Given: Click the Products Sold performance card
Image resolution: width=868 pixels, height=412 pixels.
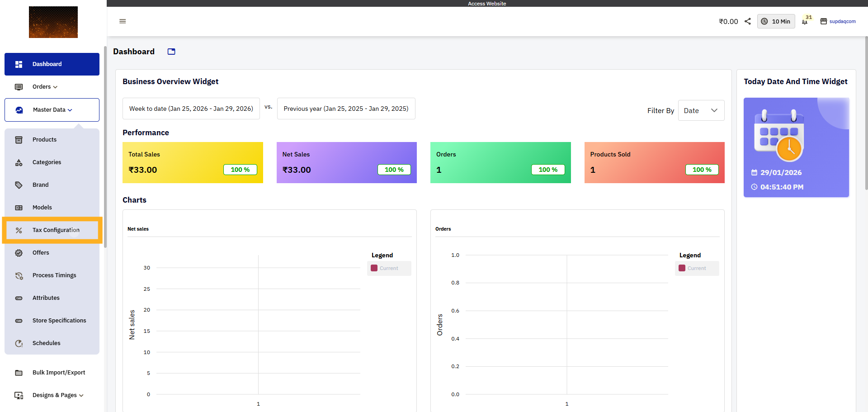Looking at the screenshot, I should coord(655,162).
